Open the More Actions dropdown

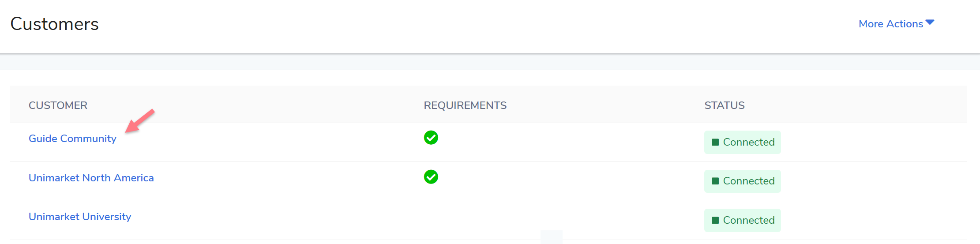(890, 24)
